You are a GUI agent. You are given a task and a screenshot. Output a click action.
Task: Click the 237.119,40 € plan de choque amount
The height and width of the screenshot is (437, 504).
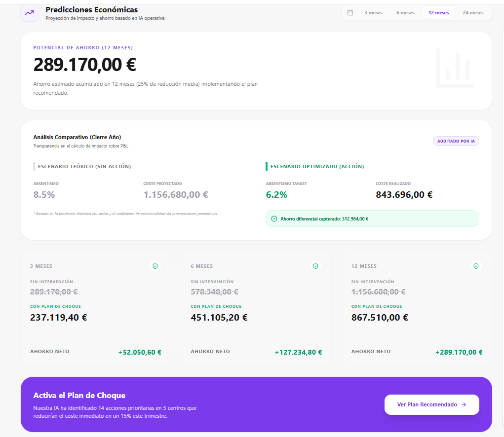coord(59,318)
